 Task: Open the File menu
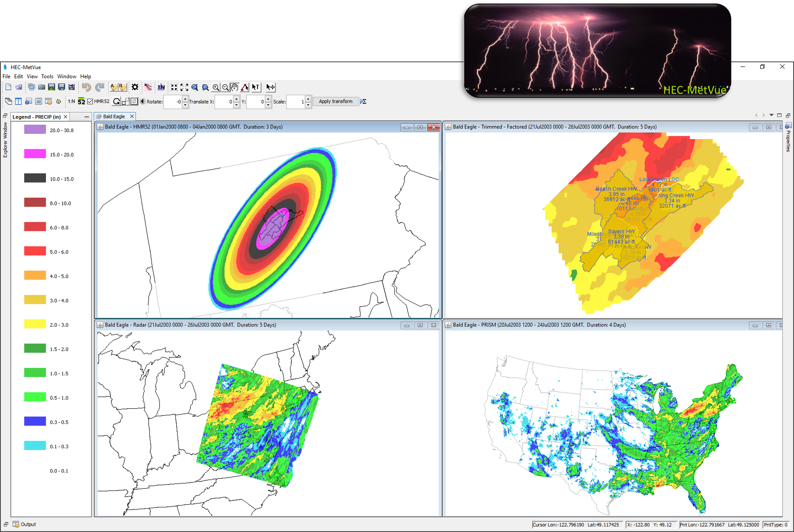(x=6, y=76)
